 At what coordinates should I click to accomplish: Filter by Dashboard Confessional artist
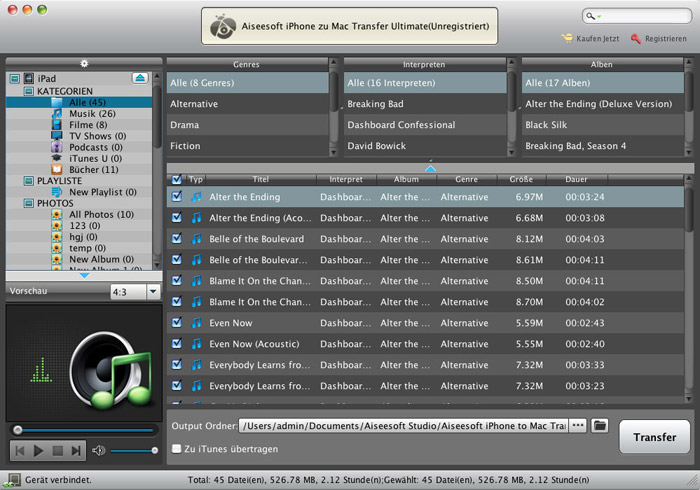tap(425, 125)
